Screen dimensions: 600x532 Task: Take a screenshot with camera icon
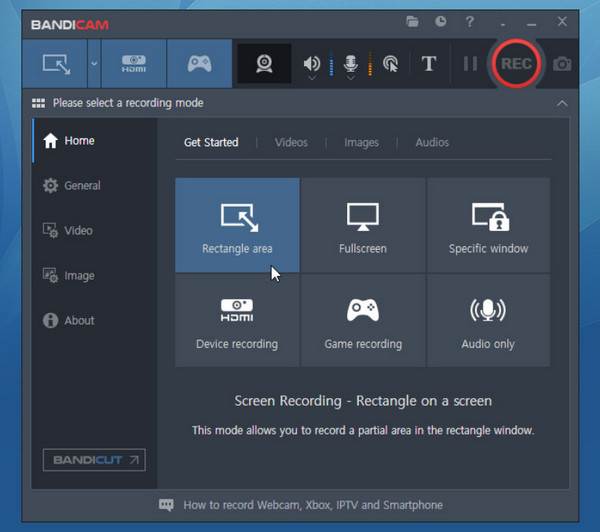pos(563,64)
